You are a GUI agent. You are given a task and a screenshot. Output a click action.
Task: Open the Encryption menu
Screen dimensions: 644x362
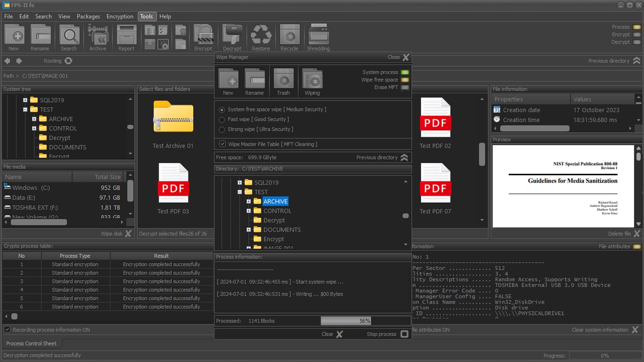[120, 16]
